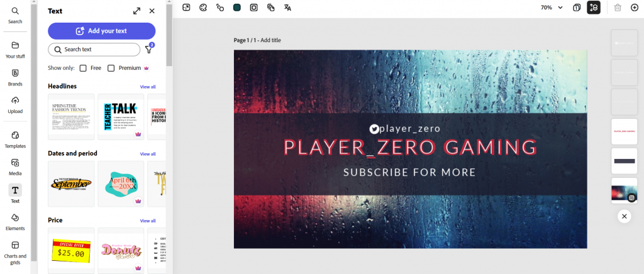The height and width of the screenshot is (274, 644).
Task: Click the pages view icon
Action: point(577,8)
